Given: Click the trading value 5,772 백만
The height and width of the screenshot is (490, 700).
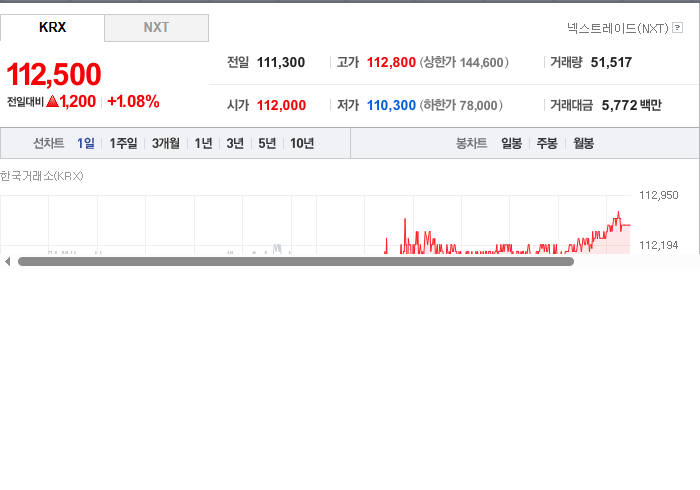Looking at the screenshot, I should point(631,105).
